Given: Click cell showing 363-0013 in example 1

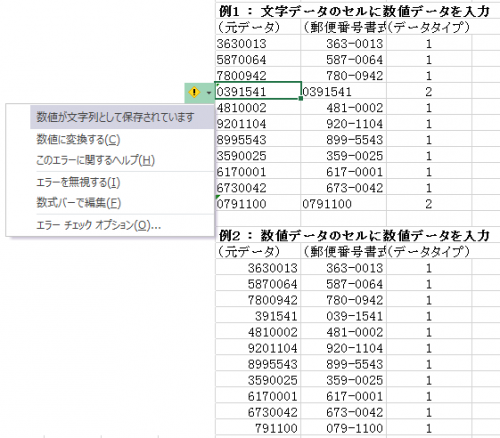Looking at the screenshot, I should point(343,43).
